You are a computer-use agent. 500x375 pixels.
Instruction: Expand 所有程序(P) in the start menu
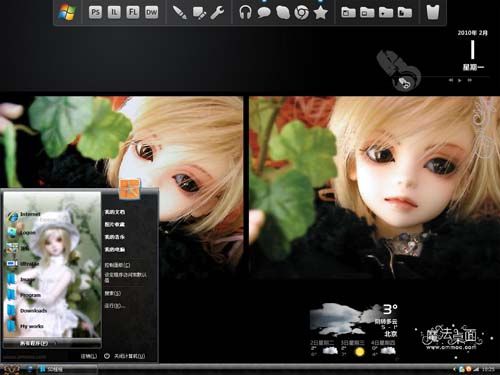(52, 343)
